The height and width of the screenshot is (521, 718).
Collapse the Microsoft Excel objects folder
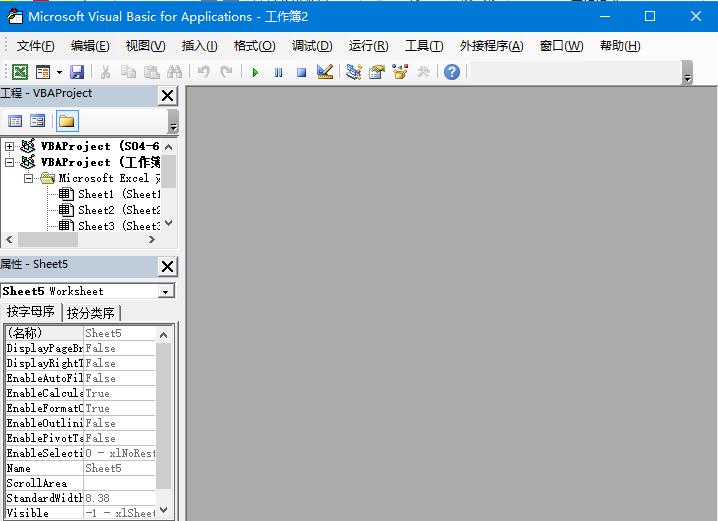point(29,178)
